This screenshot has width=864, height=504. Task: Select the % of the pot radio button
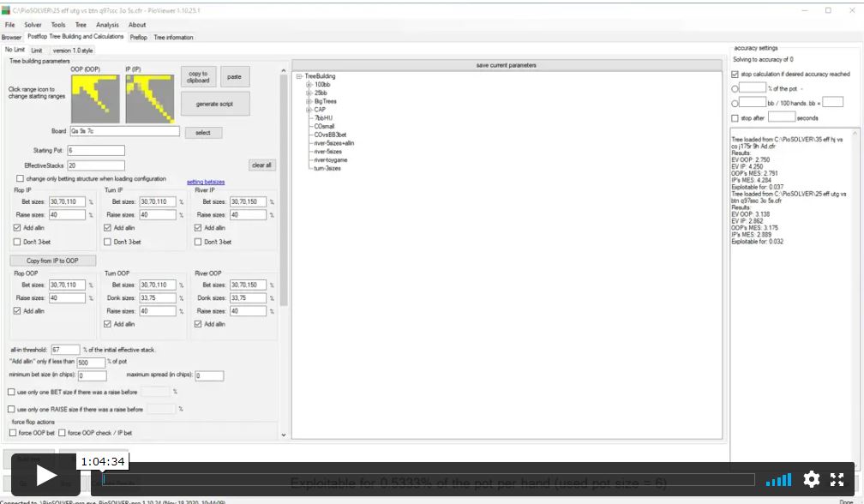(735, 88)
